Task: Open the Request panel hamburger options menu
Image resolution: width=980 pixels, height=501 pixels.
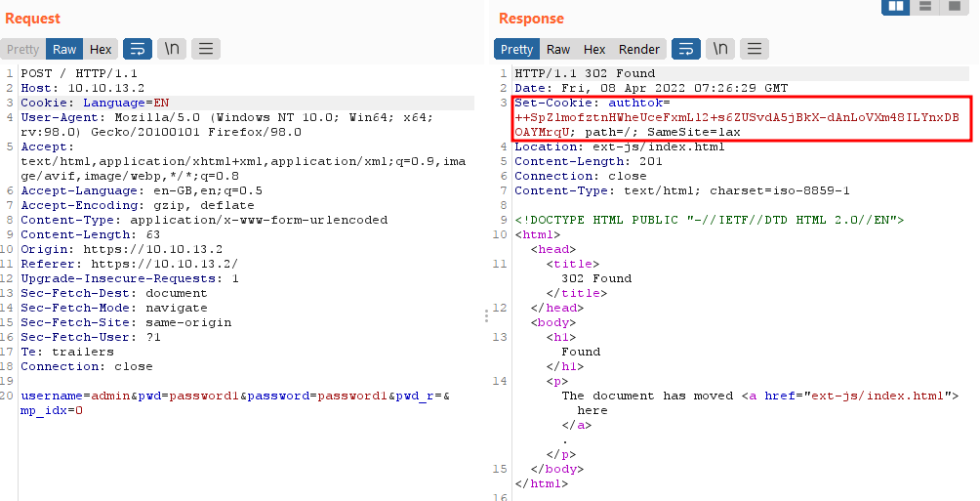Action: pyautogui.click(x=205, y=49)
